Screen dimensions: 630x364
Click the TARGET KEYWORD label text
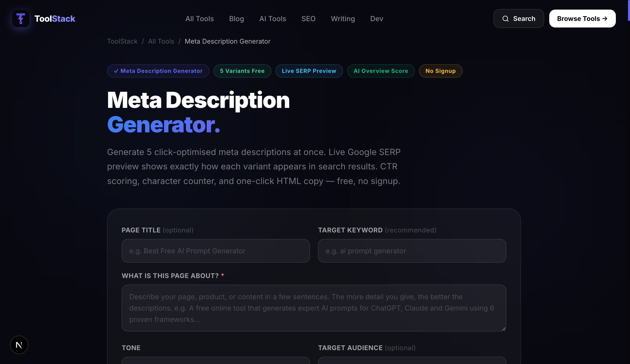(350, 230)
